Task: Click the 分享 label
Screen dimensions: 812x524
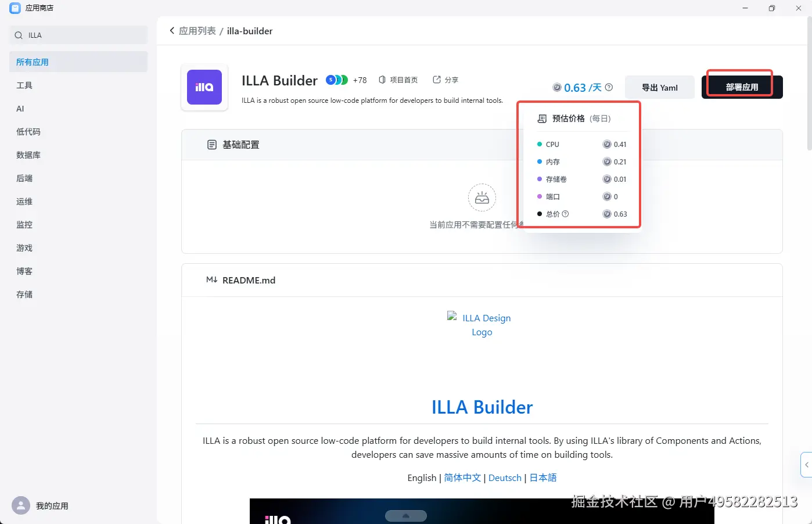Action: [451, 80]
